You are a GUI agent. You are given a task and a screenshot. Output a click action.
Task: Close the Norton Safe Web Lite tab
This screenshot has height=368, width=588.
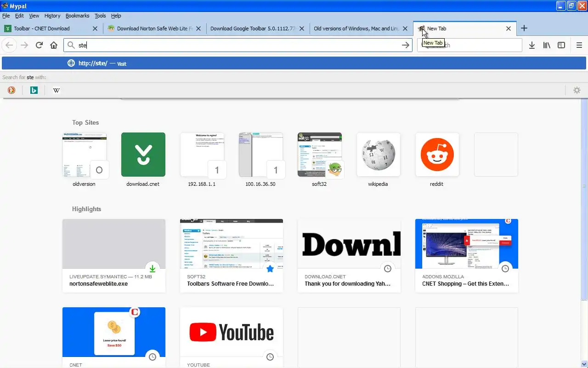(198, 29)
